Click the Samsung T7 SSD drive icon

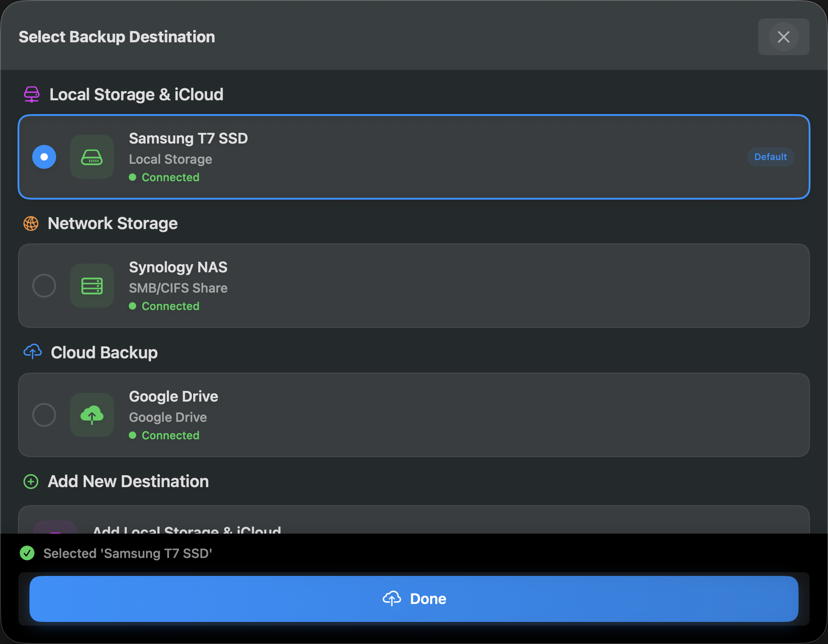(92, 157)
